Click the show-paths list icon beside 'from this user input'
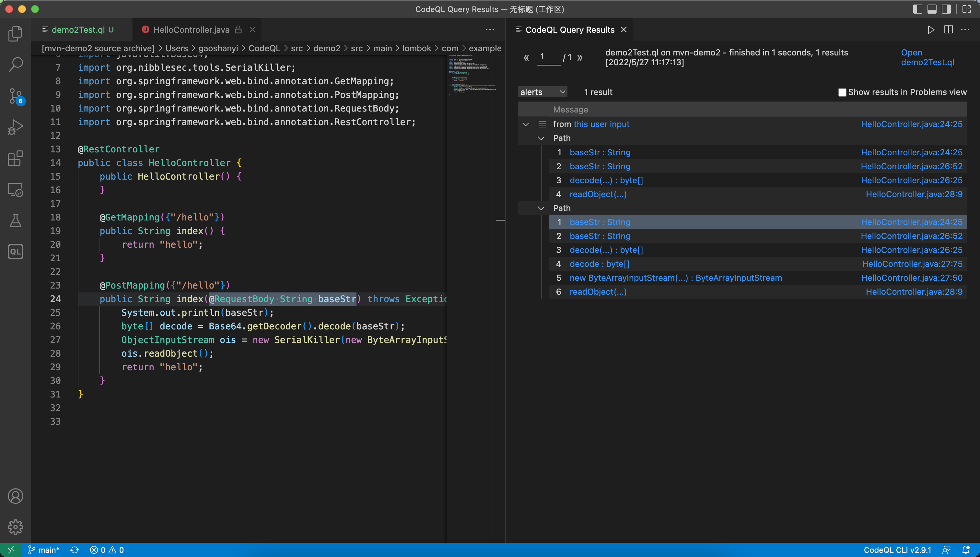This screenshot has width=980, height=557. (x=541, y=124)
